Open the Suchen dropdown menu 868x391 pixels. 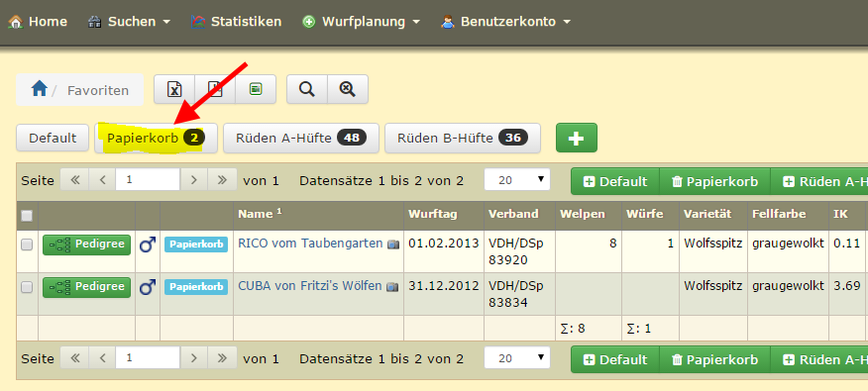pos(129,22)
